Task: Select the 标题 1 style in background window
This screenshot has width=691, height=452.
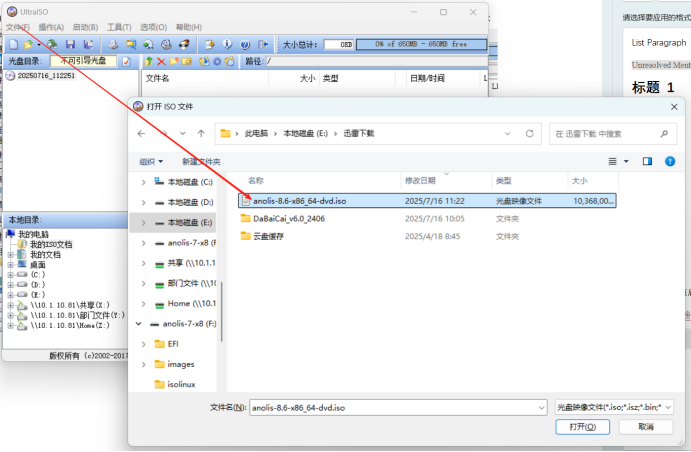Action: [653, 87]
